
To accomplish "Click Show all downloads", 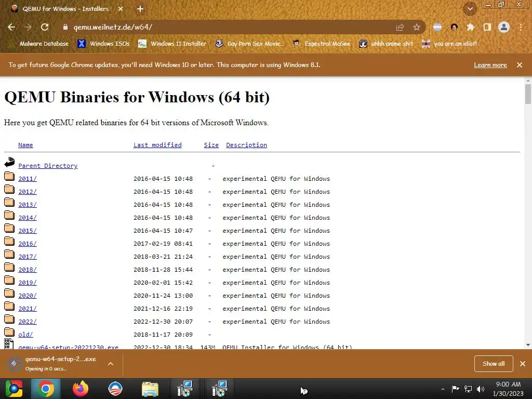I will 494,364.
